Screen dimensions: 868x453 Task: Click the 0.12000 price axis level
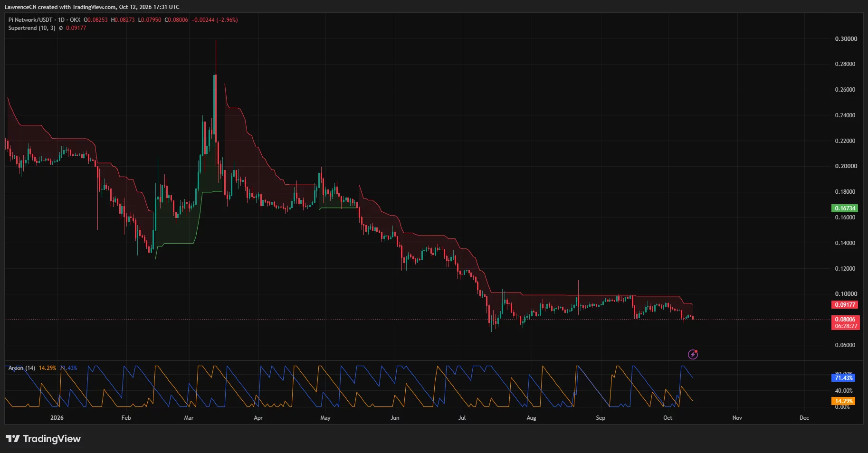(845, 269)
